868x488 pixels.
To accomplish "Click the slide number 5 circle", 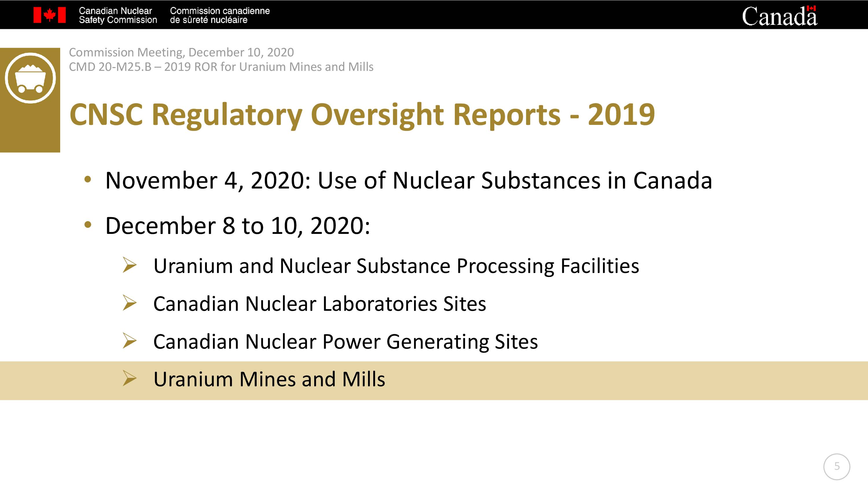I will 837,467.
